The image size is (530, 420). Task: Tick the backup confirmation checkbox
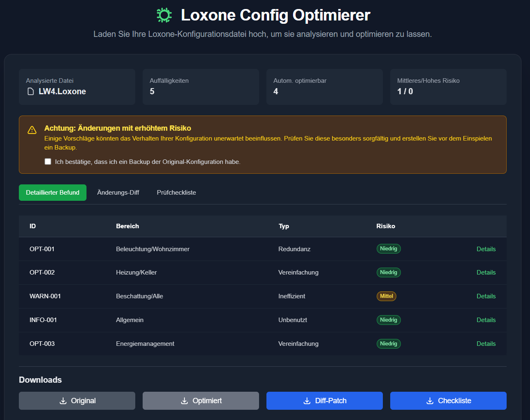tap(48, 161)
